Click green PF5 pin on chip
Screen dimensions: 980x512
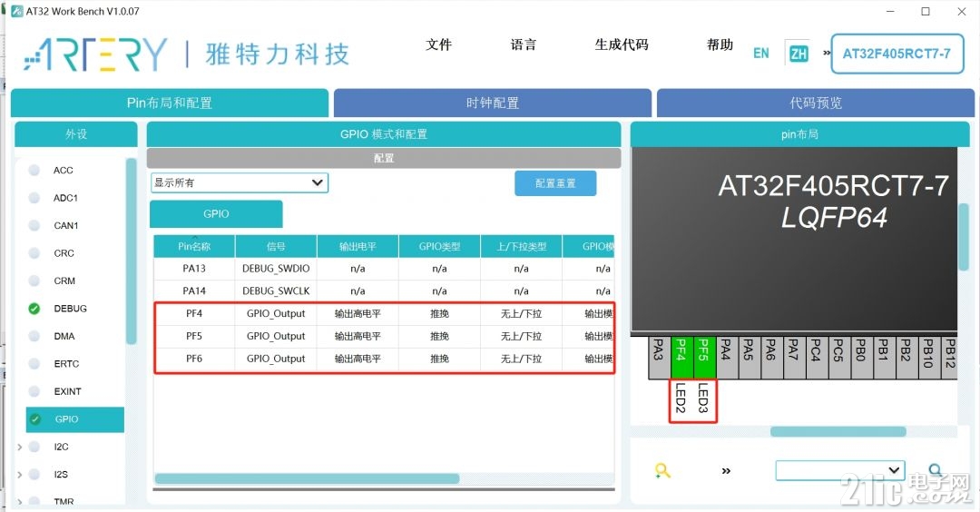[x=704, y=358]
